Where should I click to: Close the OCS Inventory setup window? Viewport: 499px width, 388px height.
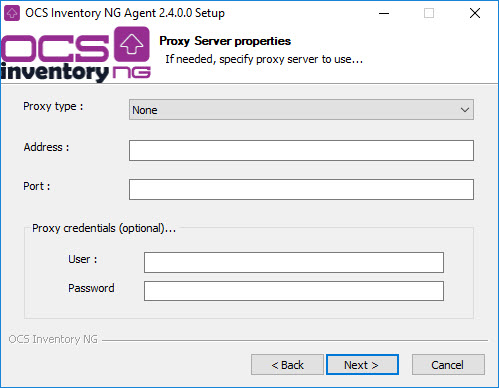[x=475, y=13]
